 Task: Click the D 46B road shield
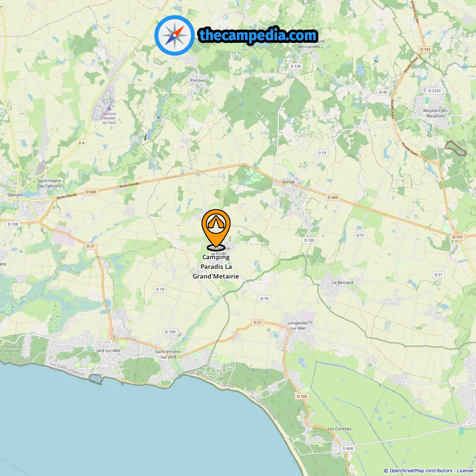pos(348,448)
